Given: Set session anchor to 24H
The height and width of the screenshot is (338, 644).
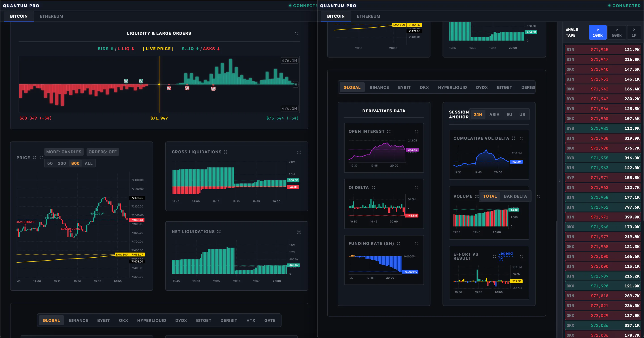Looking at the screenshot, I should click(478, 115).
